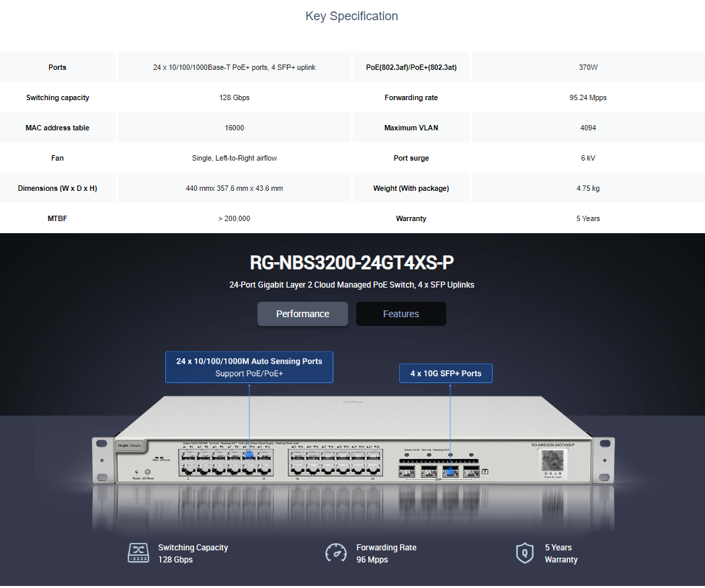Viewport: 705px width, 588px height.
Task: Switch to the Performance tab
Action: [302, 314]
